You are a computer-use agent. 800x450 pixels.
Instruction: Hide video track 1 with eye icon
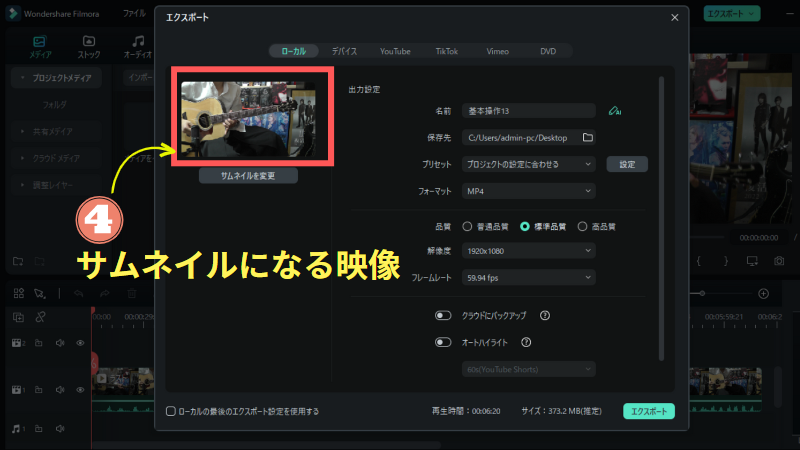(80, 390)
